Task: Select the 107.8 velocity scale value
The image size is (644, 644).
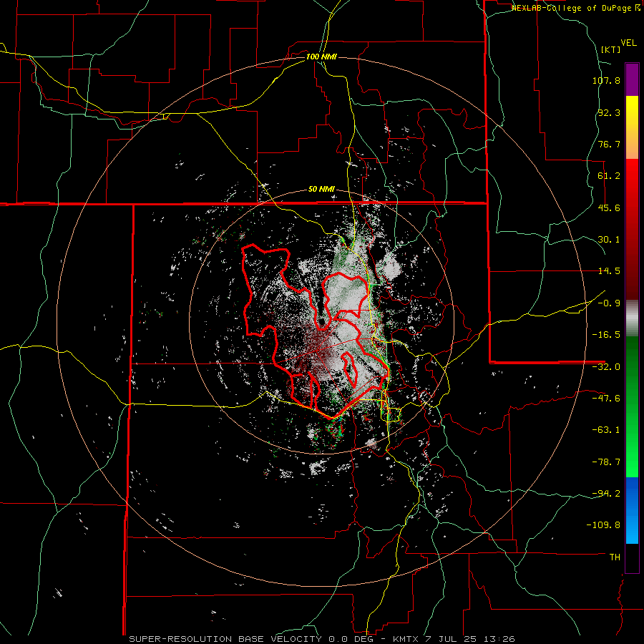Action: click(x=606, y=80)
